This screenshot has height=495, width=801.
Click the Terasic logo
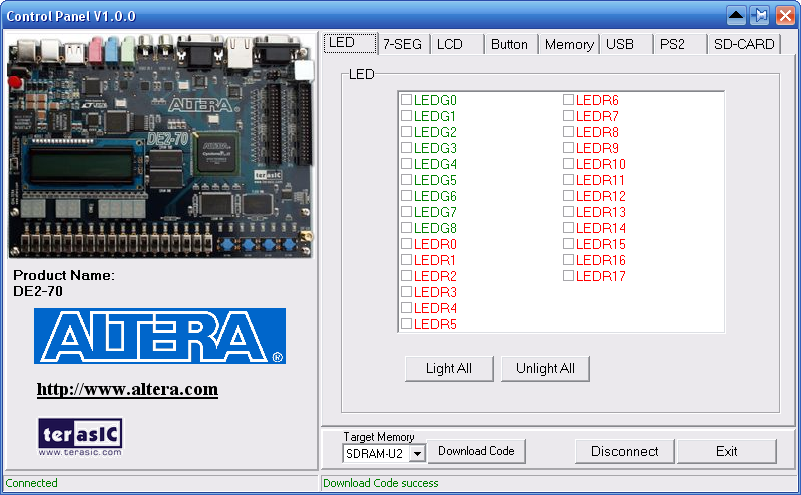80,437
